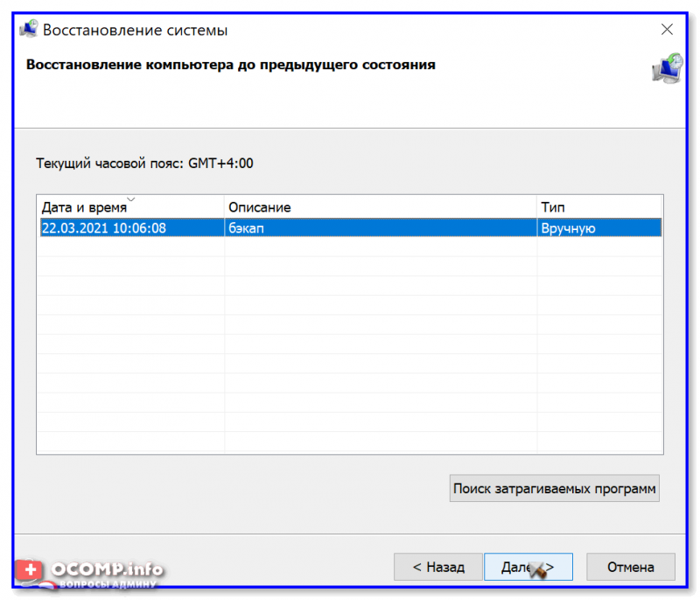Cancel the restore with 'Отмена'
Screen dimensions: 700x600
click(x=630, y=567)
